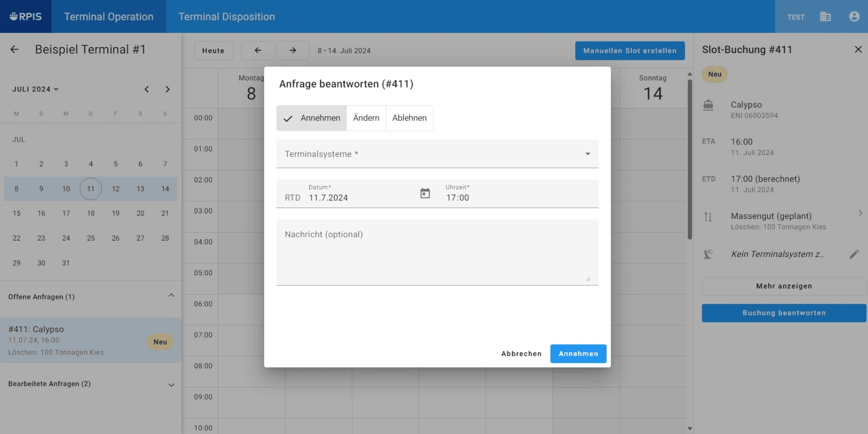Click the schedule vertical scrollbar
Screen dimensions: 868x434
tap(690, 160)
